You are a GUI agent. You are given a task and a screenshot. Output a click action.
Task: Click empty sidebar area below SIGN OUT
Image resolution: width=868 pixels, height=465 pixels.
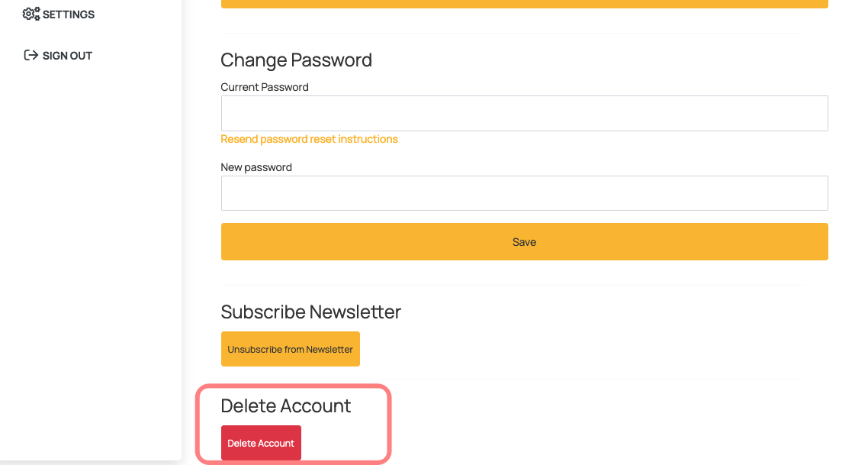click(x=91, y=250)
